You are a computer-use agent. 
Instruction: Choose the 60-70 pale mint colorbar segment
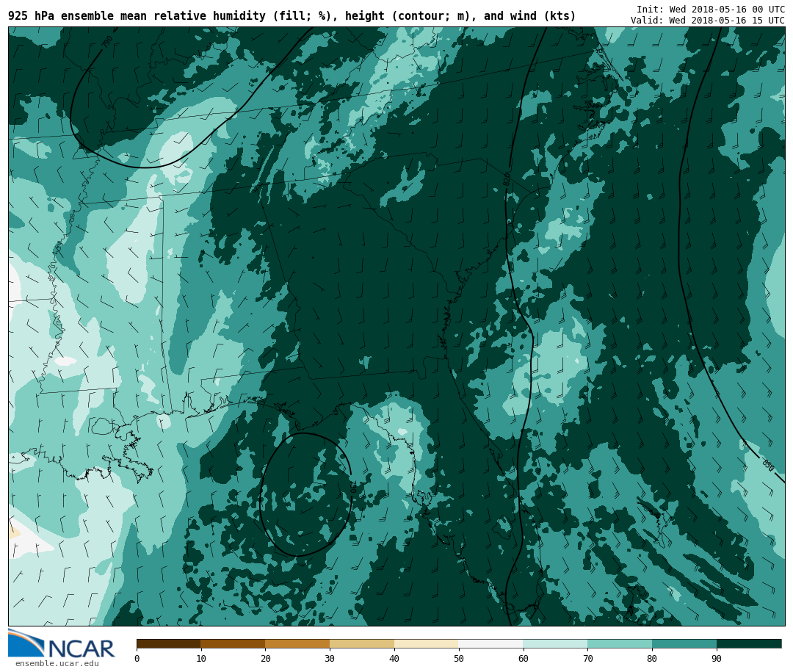[x=555, y=644]
